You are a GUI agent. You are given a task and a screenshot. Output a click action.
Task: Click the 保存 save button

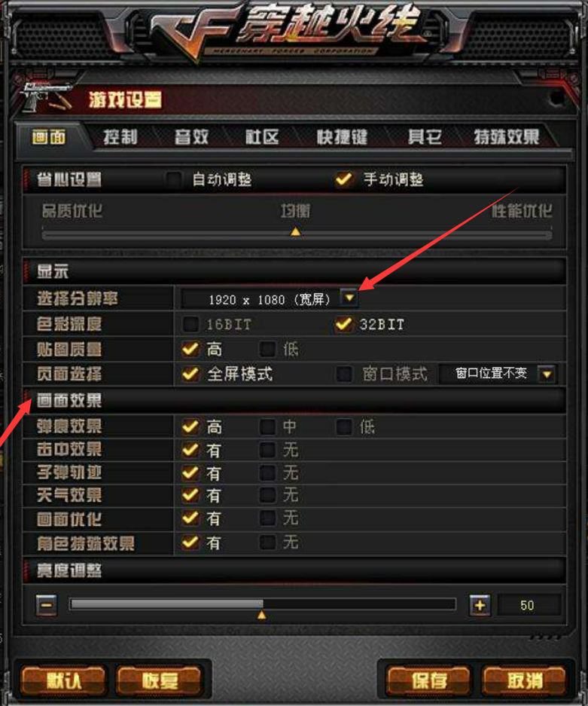coord(428,680)
